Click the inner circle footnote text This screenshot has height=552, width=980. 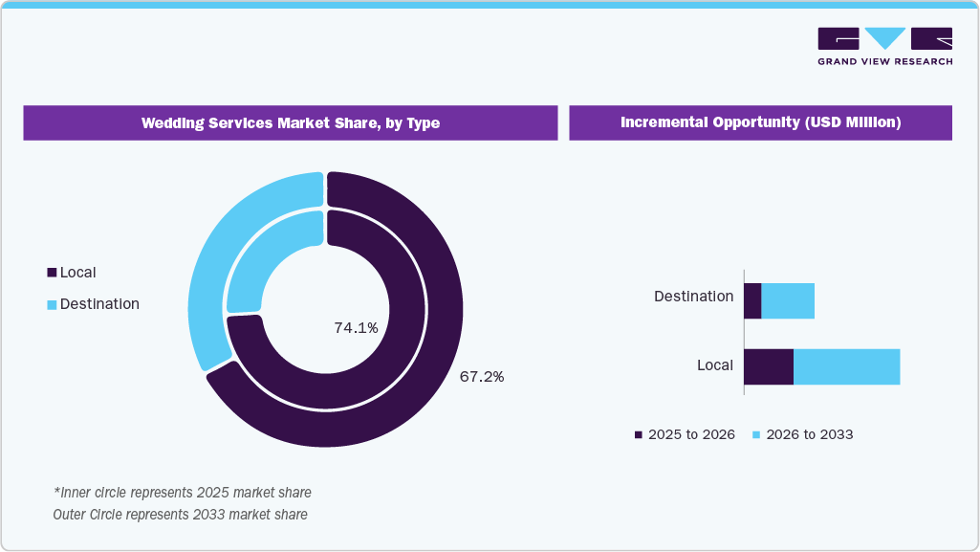click(182, 493)
